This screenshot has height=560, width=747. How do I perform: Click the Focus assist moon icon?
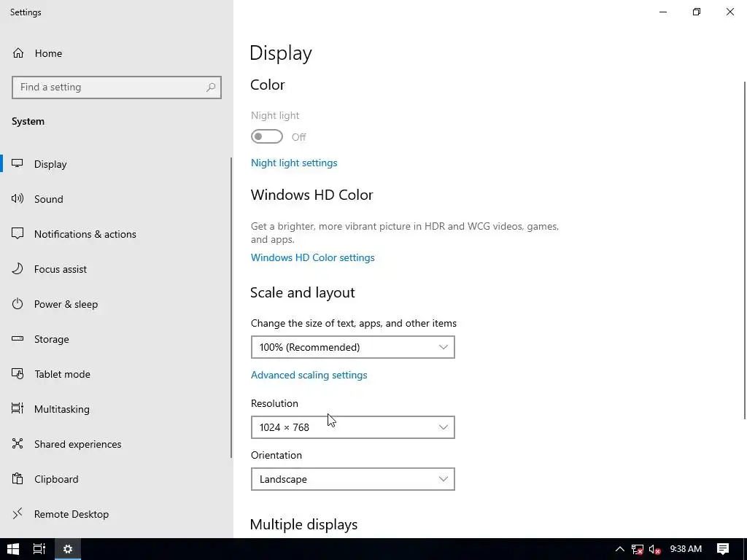point(18,268)
